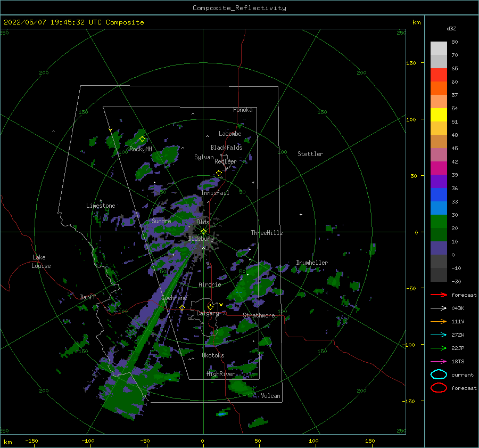
Task: Click the Cochrane city label
Action: pyautogui.click(x=174, y=298)
